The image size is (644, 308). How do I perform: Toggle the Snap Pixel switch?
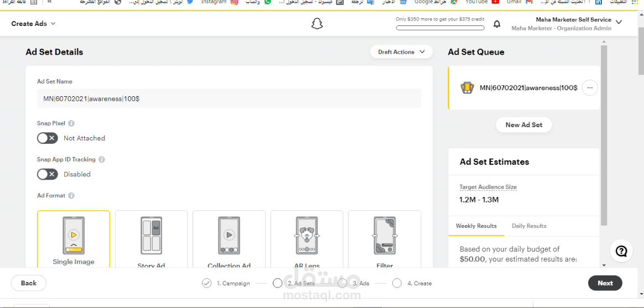pyautogui.click(x=48, y=138)
